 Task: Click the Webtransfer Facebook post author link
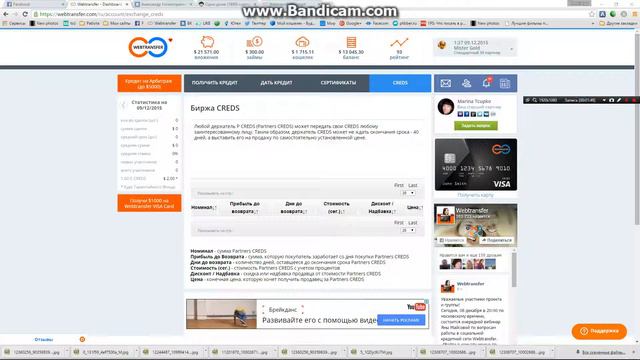(470, 284)
